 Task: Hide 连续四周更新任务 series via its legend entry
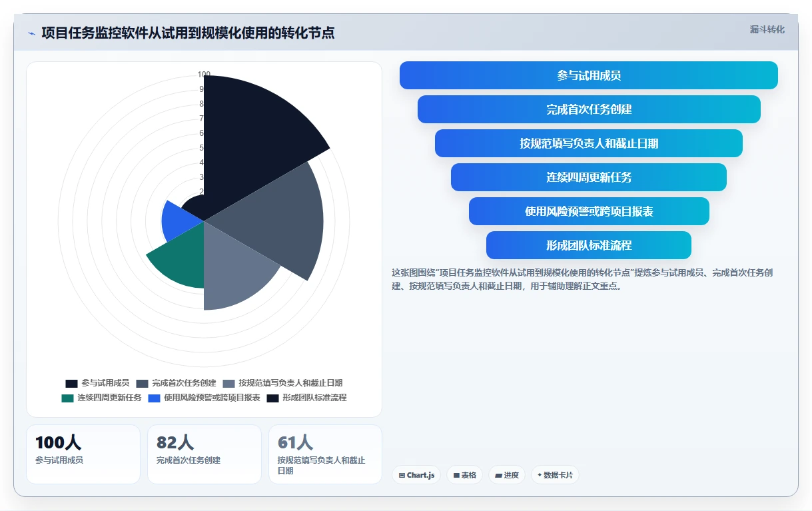click(101, 398)
